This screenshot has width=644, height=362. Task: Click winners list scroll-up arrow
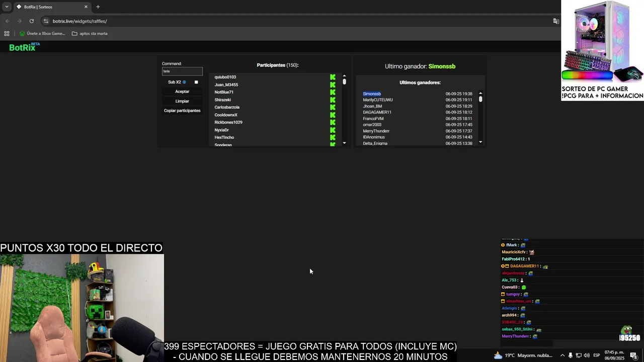480,93
